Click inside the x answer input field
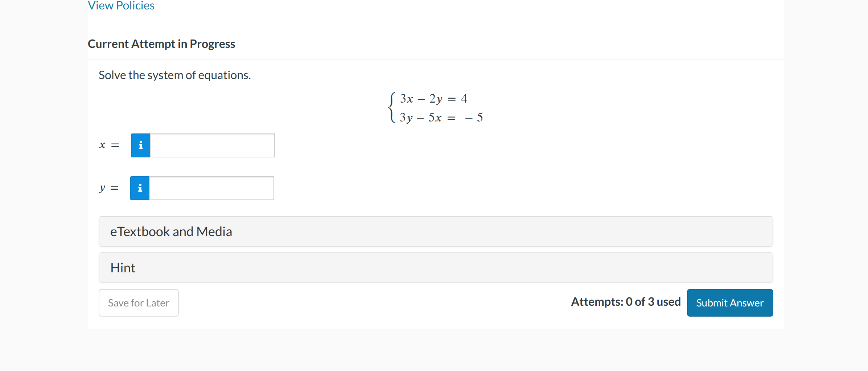The image size is (868, 371). [212, 145]
